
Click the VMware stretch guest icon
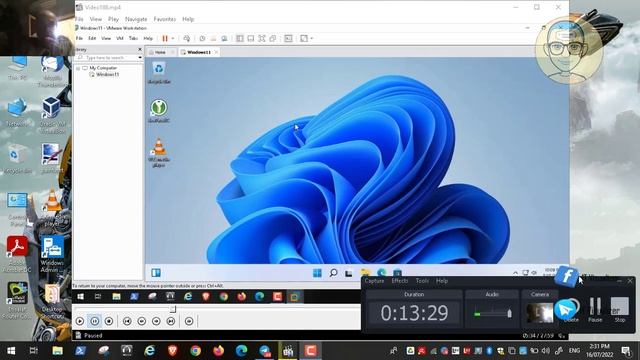[x=304, y=38]
